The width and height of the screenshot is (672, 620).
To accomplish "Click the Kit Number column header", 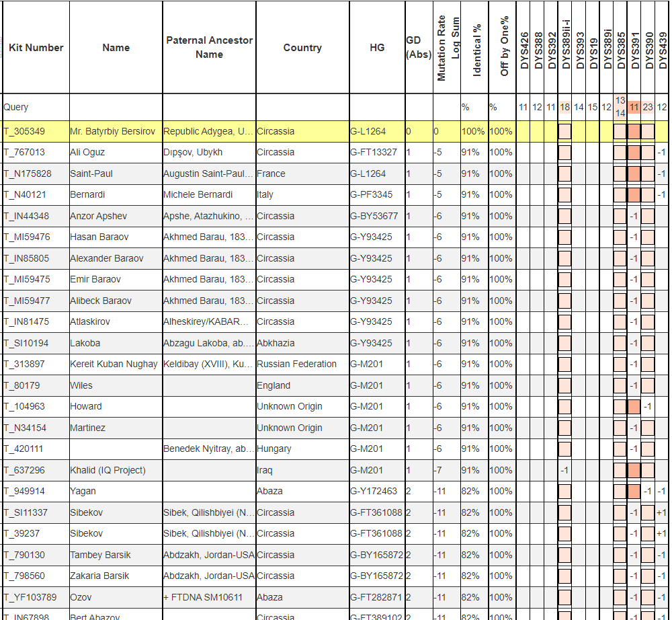I will pos(36,48).
